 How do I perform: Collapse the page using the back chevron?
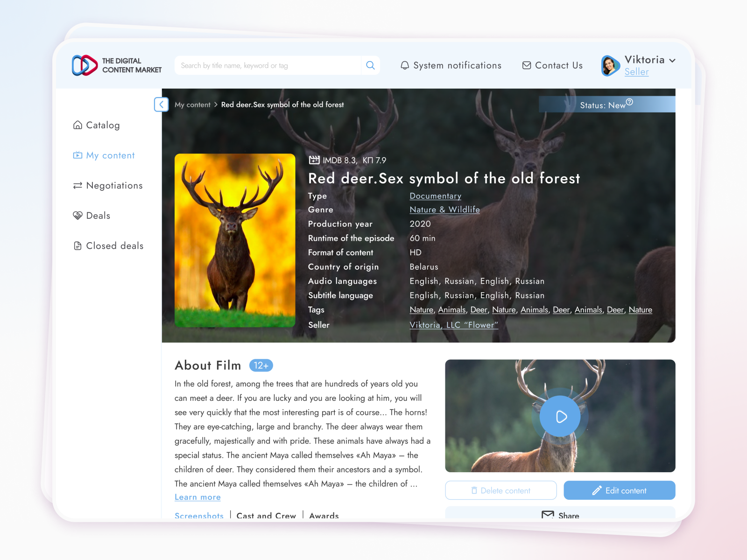coord(161,105)
